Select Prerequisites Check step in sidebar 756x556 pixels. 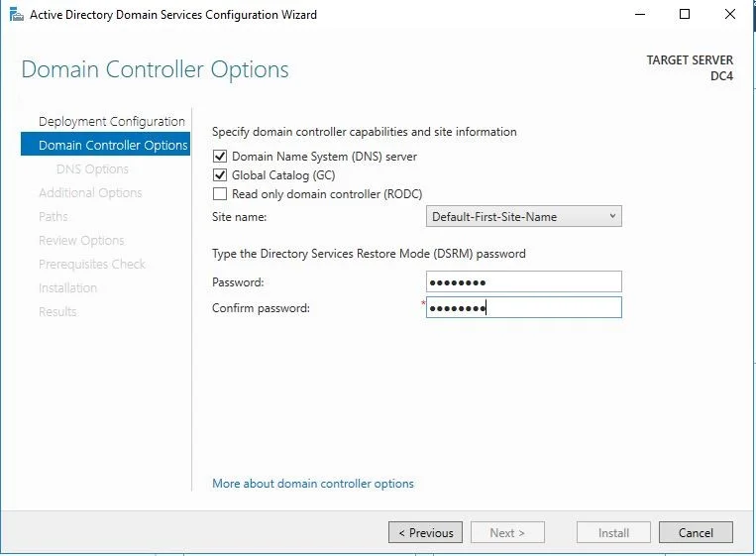92,265
